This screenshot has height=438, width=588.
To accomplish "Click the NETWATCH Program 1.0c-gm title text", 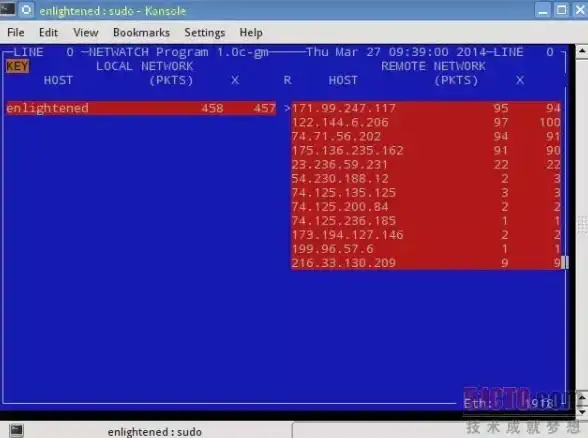I will pos(178,52).
